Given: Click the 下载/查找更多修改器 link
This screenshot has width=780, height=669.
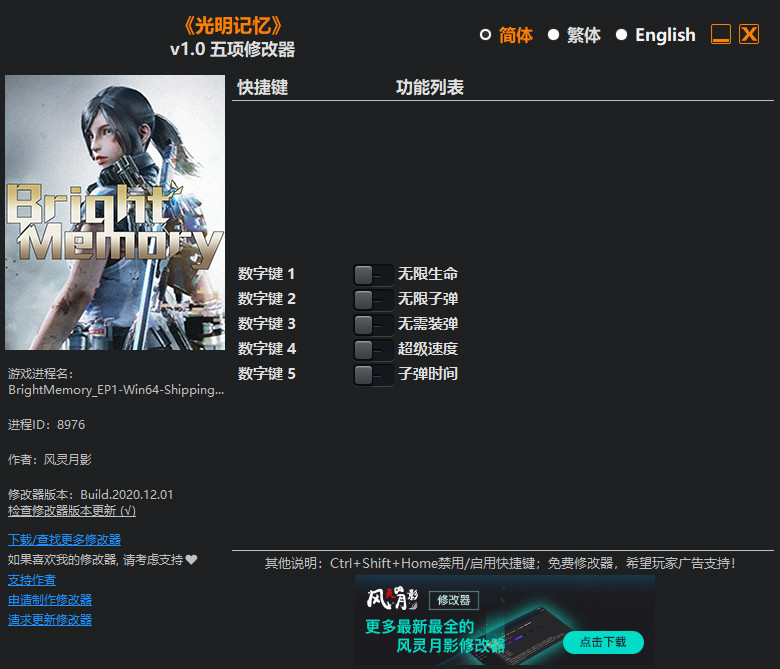Looking at the screenshot, I should coord(64,540).
